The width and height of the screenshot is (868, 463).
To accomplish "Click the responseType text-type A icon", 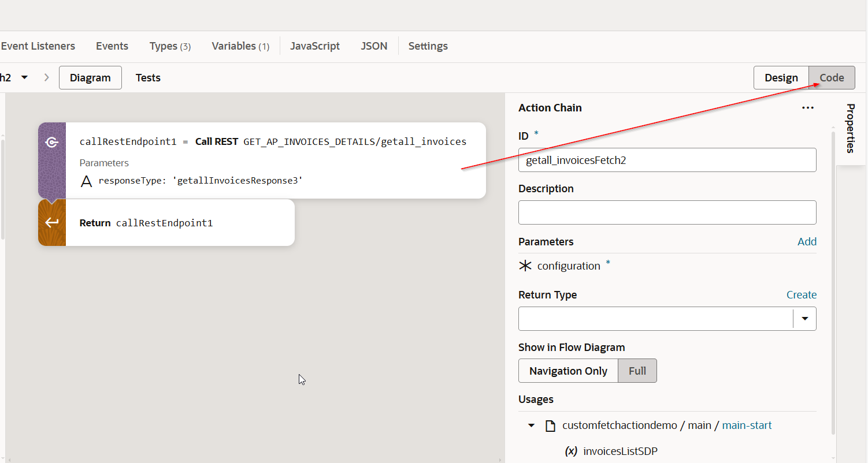I will point(86,181).
